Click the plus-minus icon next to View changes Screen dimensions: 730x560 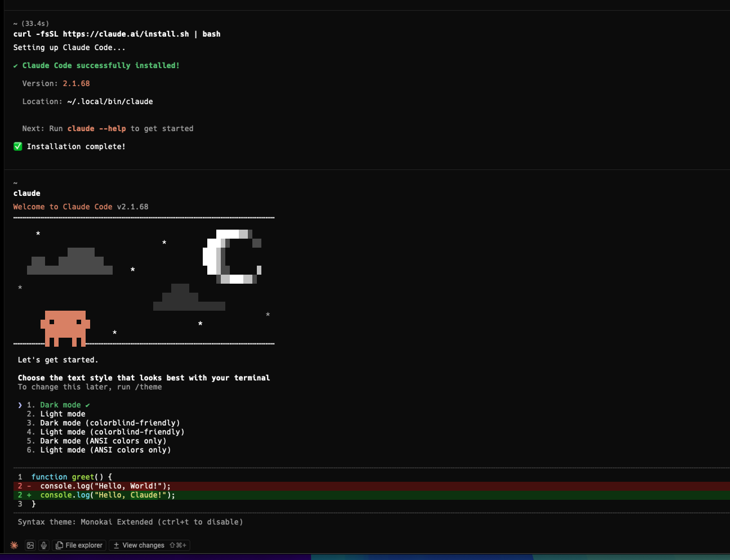[116, 545]
